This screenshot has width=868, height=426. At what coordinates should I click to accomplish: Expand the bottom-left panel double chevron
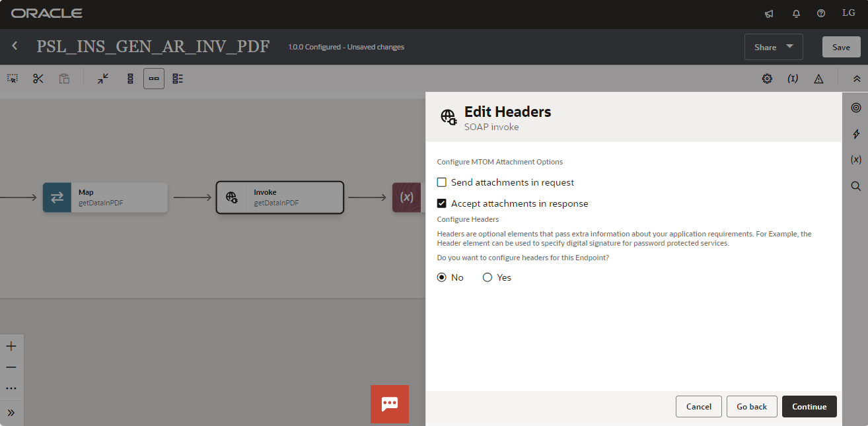[x=11, y=413]
